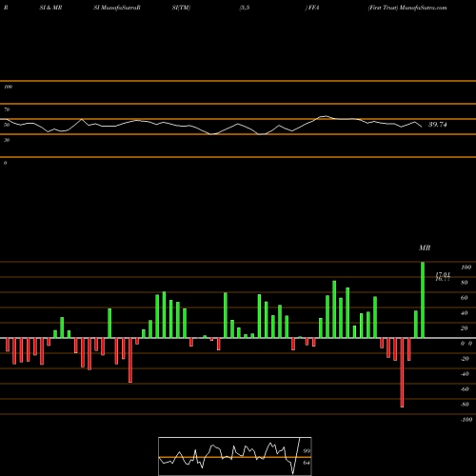Viewport: 476px width, 476px height.
Task: Click the tallest green bar in MR chart
Action: [423, 300]
